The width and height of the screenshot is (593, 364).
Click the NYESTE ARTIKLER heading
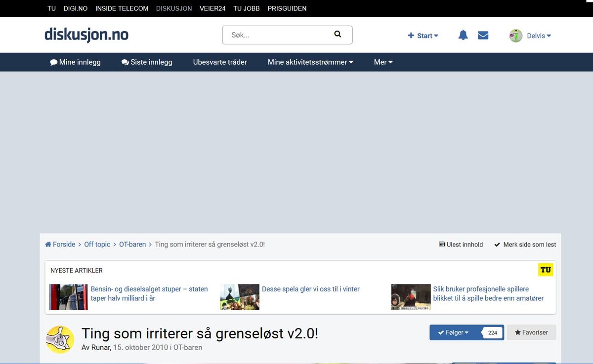pyautogui.click(x=77, y=271)
